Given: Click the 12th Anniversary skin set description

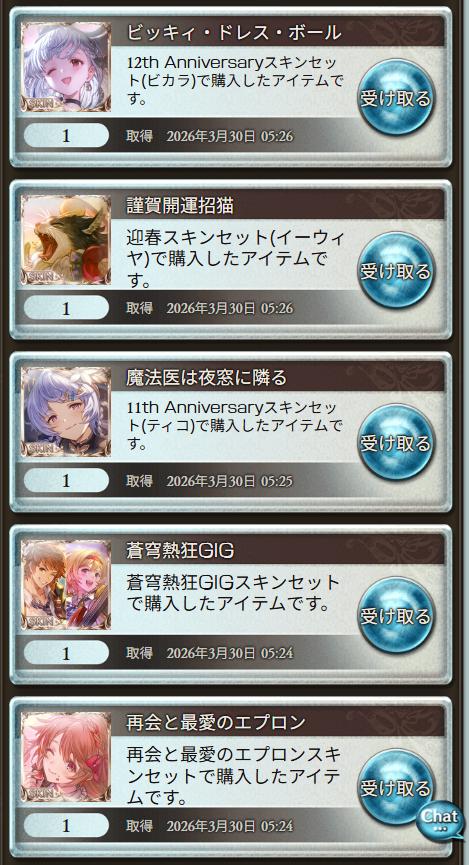Looking at the screenshot, I should [236, 81].
